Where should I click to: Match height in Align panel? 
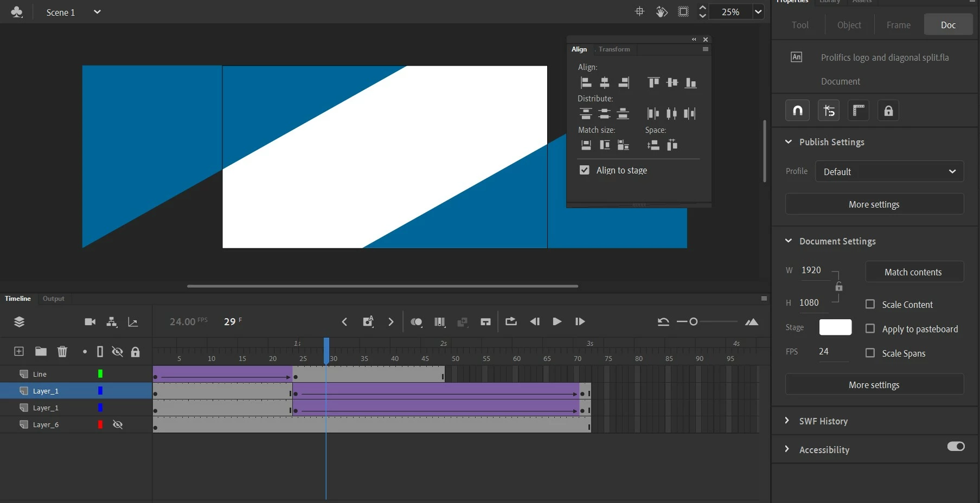click(x=605, y=145)
